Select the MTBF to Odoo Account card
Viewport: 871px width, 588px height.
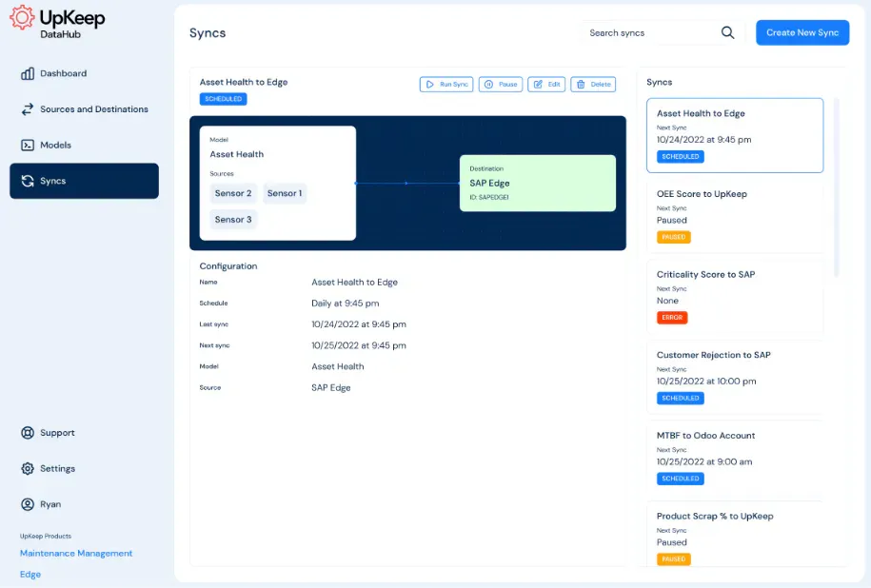(735, 458)
